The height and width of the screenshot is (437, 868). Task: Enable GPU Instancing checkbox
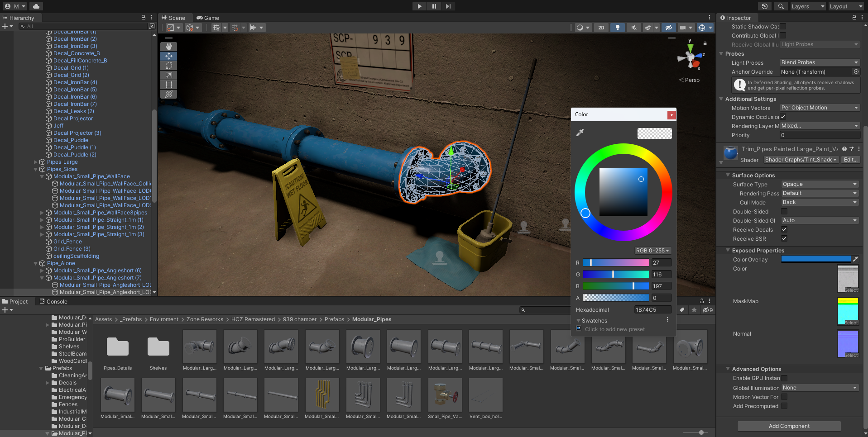click(x=784, y=378)
